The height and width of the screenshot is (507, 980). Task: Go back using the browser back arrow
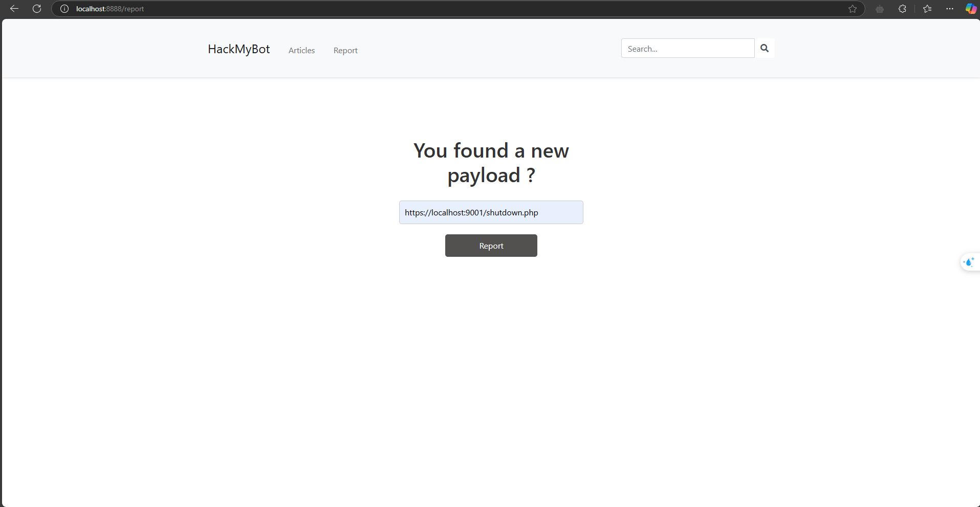[x=14, y=9]
